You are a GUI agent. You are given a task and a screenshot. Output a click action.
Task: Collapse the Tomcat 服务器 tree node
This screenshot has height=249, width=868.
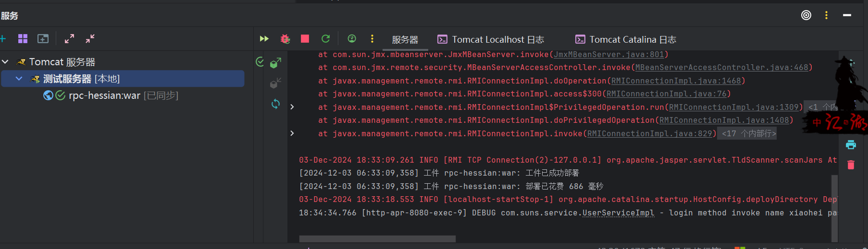click(6, 62)
